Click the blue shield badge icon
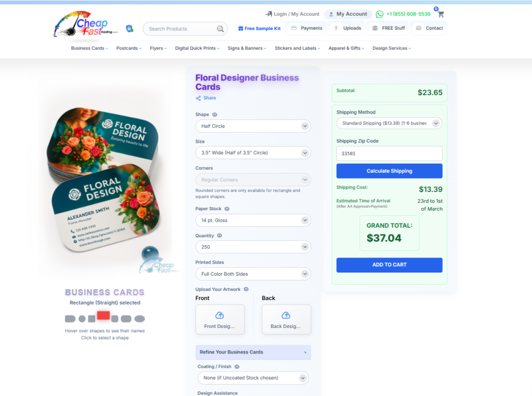 (129, 29)
